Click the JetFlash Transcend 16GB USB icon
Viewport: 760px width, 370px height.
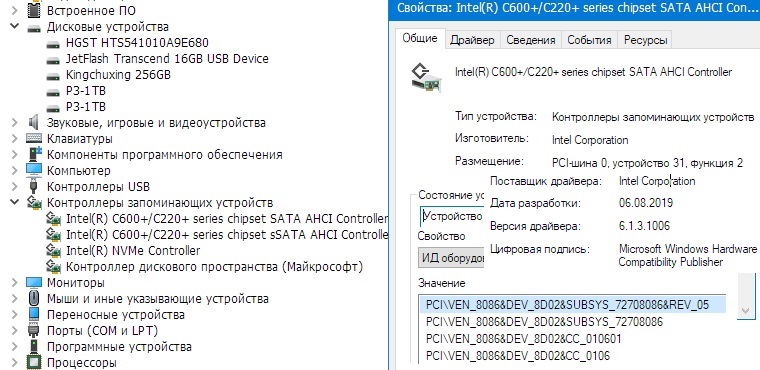pos(52,60)
